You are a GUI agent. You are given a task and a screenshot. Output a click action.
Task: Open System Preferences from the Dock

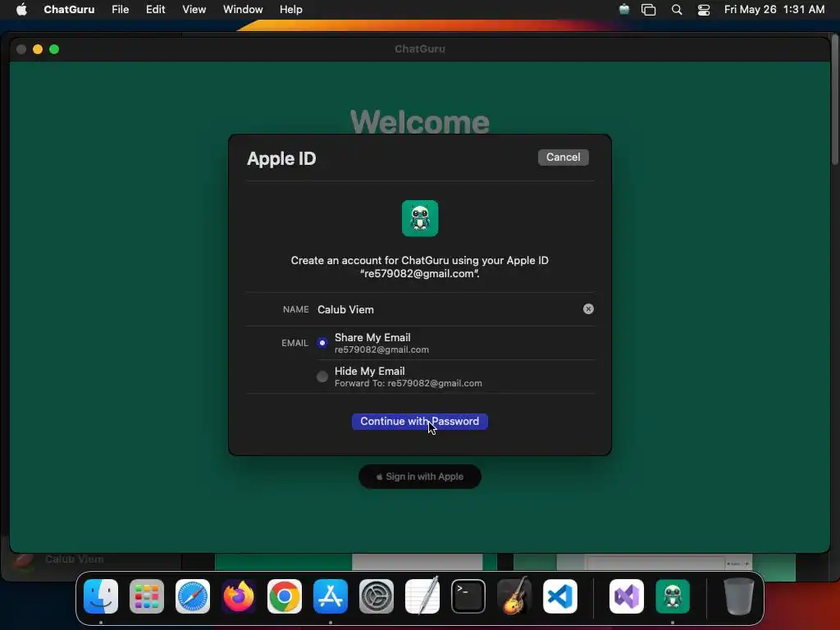(x=377, y=596)
